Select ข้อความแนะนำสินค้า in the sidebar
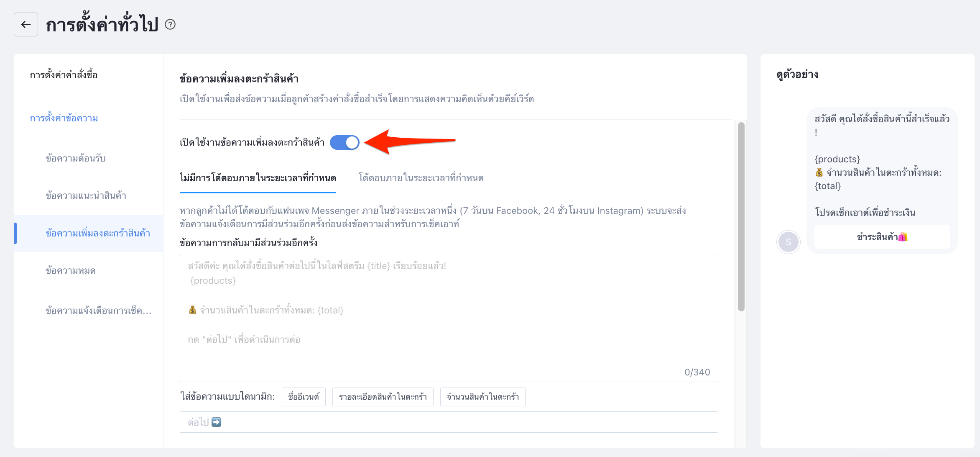This screenshot has height=457, width=980. pos(86,196)
